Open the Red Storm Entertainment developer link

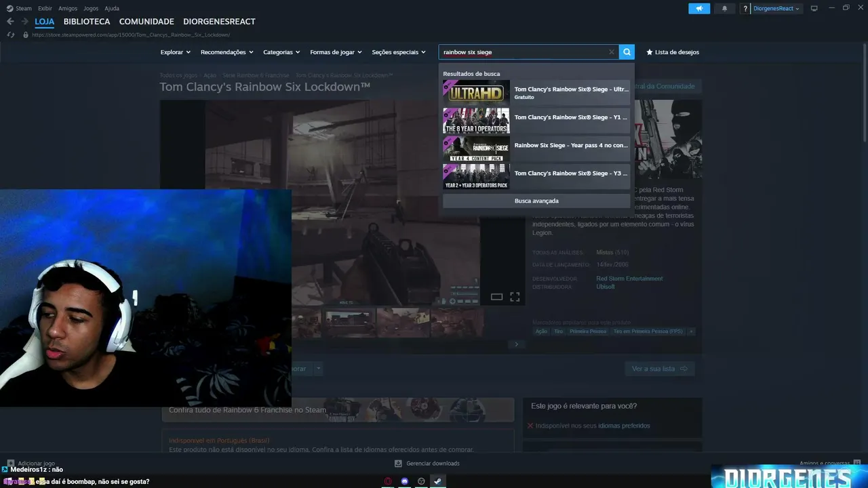[629, 279]
